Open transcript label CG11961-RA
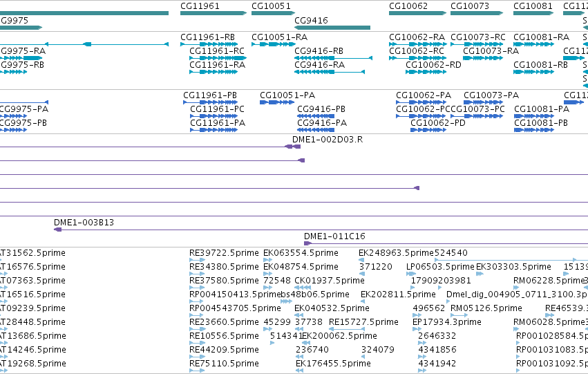Image resolution: width=588 pixels, height=374 pixels. (x=217, y=64)
